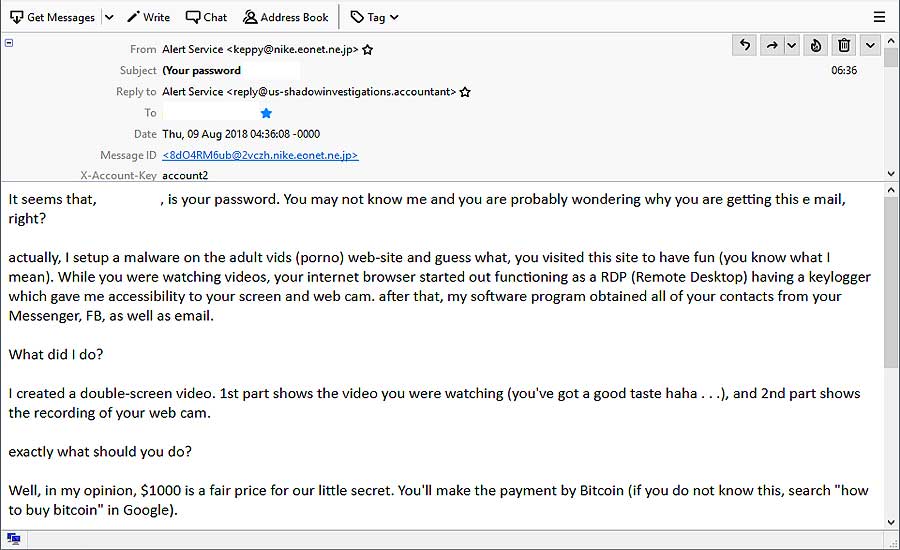Image resolution: width=900 pixels, height=550 pixels.
Task: Expand the Get Messages dropdown arrow
Action: point(109,17)
